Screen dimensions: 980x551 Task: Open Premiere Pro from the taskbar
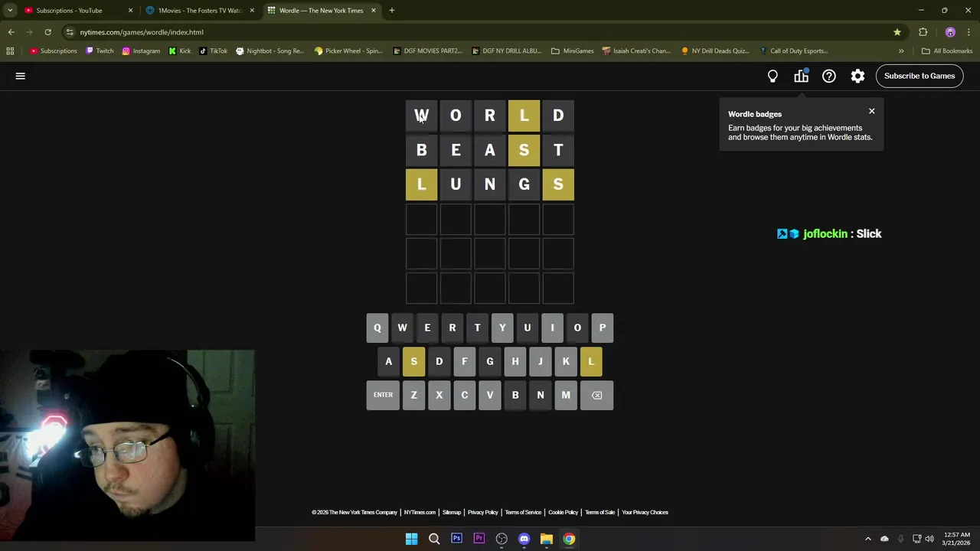[x=479, y=539]
